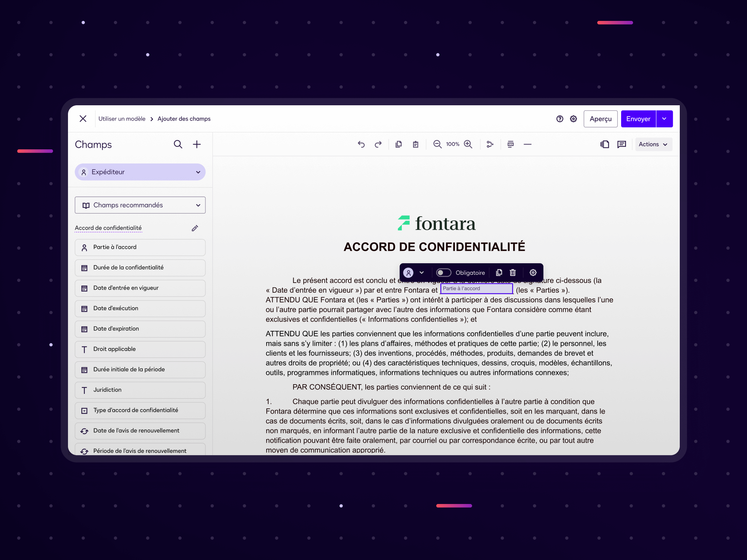The image size is (747, 560).
Task: Edit the Accord de confidentialité section name
Action: pos(195,228)
